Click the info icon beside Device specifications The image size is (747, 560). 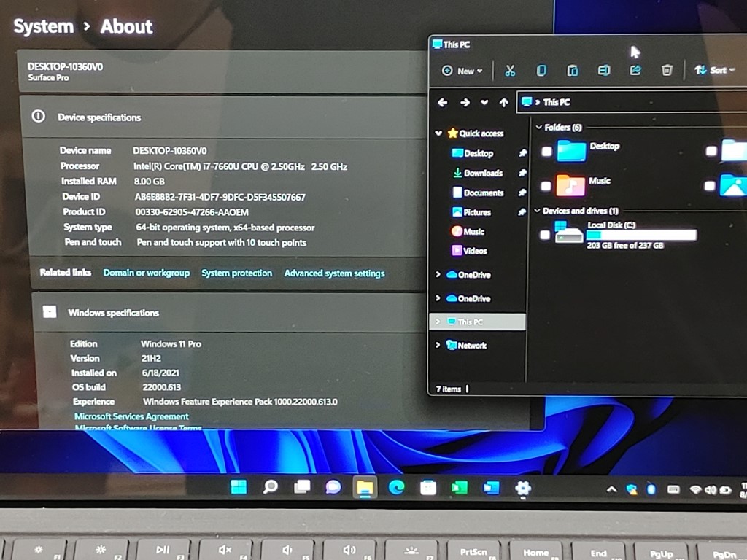39,116
